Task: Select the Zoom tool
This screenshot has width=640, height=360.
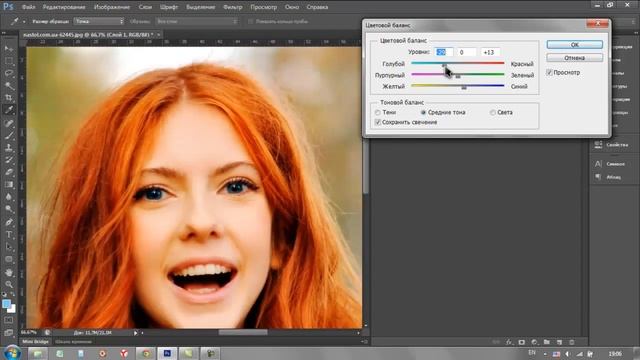Action: coord(9,284)
